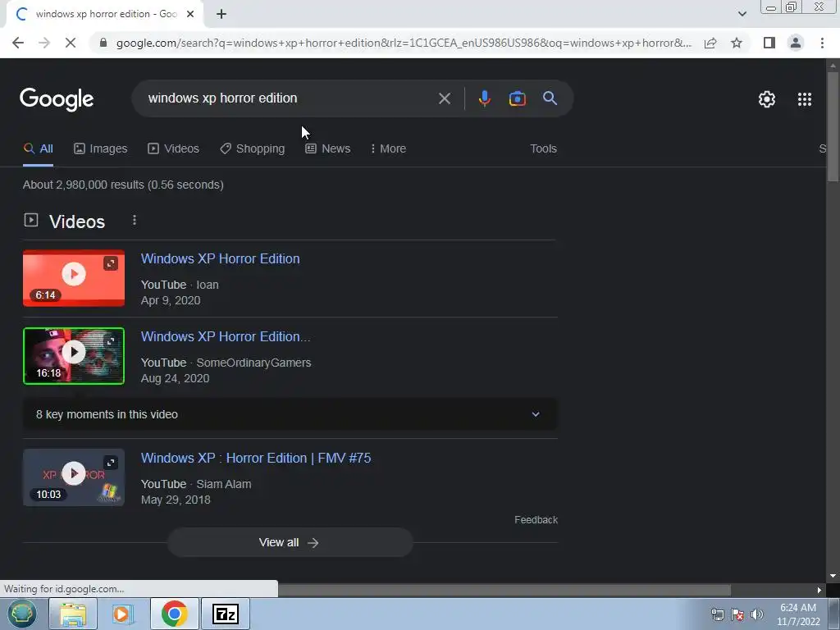840x630 pixels.
Task: Send Feedback on video results
Action: [536, 519]
